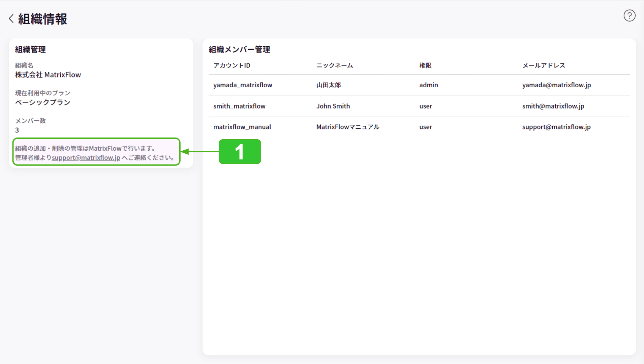Click the アカウントID column header
The image size is (644, 364).
[x=232, y=65]
